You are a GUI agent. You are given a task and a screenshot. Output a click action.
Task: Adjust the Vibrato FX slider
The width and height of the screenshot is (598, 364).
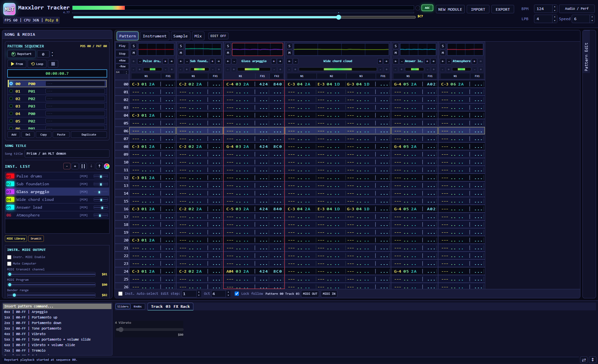click(149, 330)
